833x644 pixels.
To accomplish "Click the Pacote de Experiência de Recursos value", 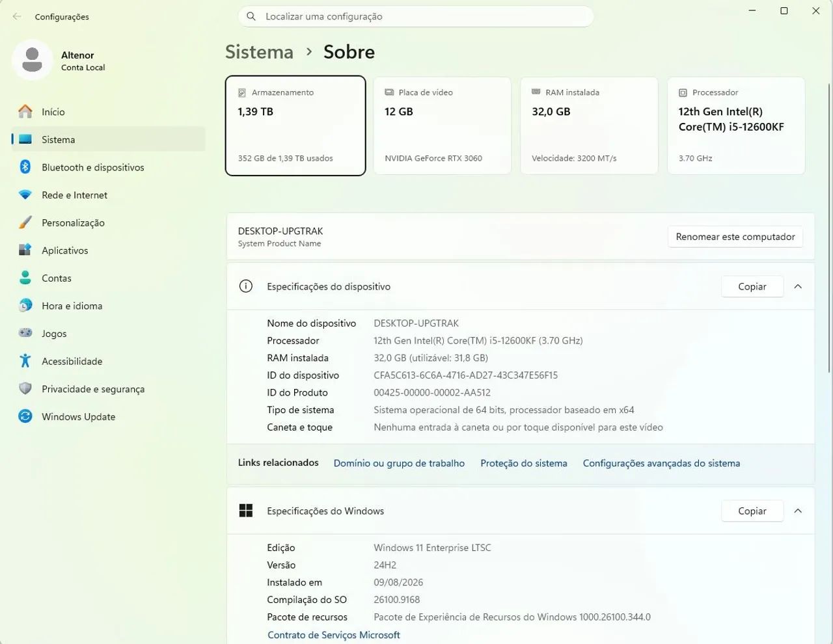I will click(512, 617).
